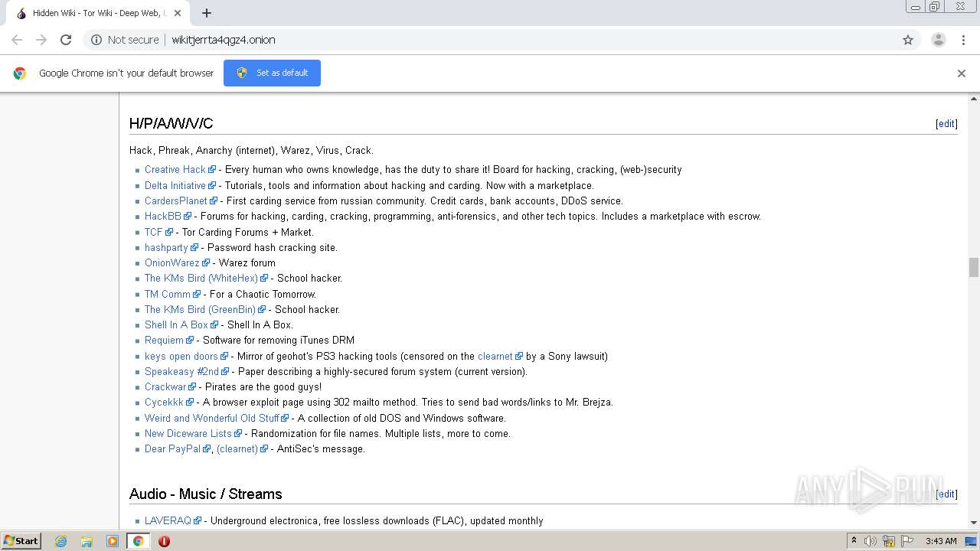Open the TM Comm link
Viewport: 980px width, 551px height.
click(x=168, y=294)
